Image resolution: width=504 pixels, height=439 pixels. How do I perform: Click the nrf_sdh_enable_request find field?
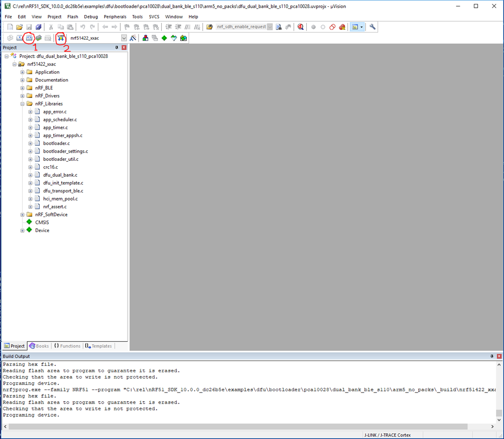(x=241, y=27)
